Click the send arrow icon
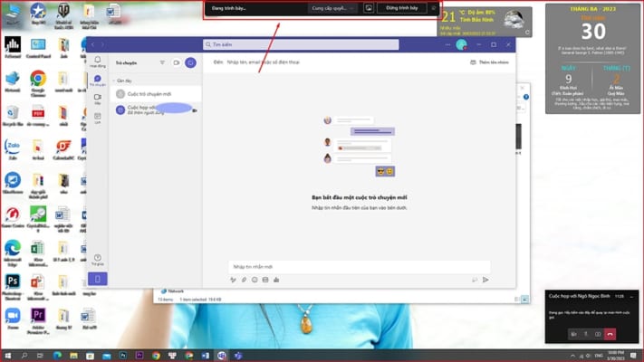 485,280
